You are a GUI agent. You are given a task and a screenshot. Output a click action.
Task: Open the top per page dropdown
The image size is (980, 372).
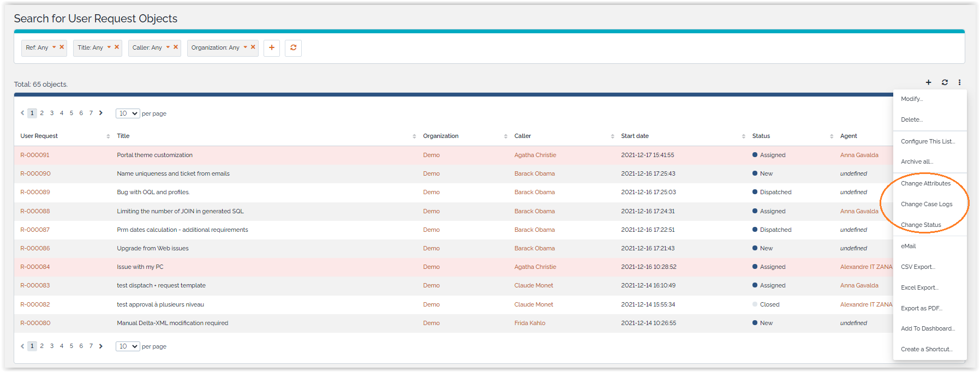(128, 113)
